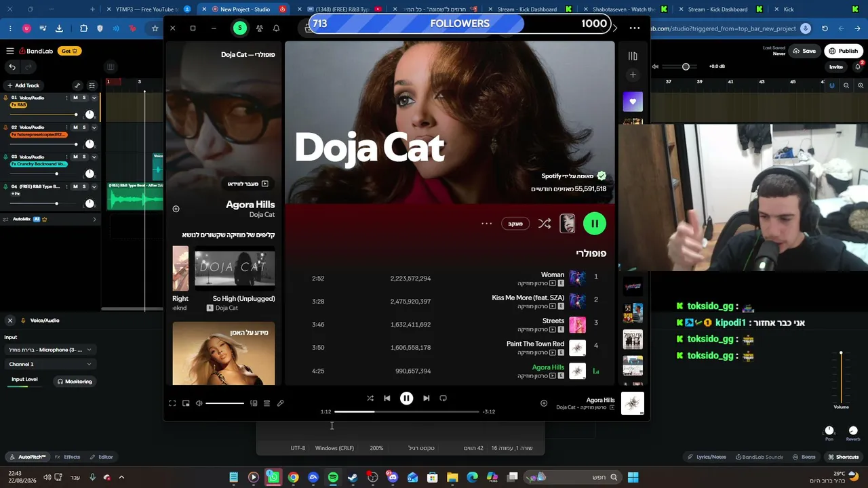This screenshot has width=868, height=488.
Task: Click Add Track in BandLab
Action: coord(23,85)
